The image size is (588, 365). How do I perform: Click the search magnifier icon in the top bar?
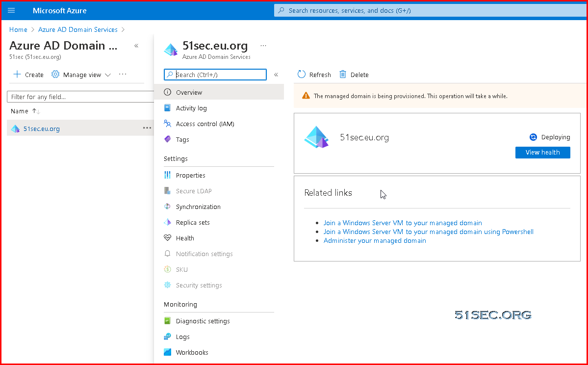[x=281, y=10]
